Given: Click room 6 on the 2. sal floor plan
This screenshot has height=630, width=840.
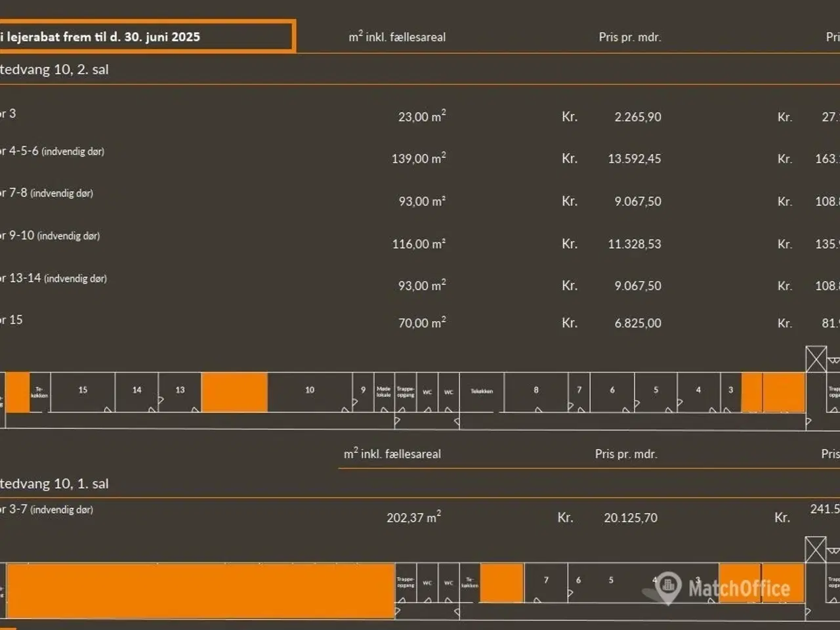Looking at the screenshot, I should [612, 392].
